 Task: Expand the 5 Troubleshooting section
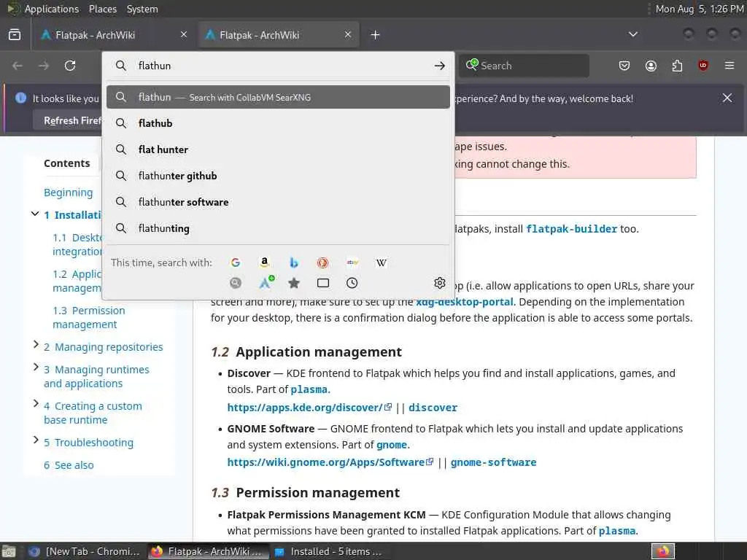coord(36,440)
